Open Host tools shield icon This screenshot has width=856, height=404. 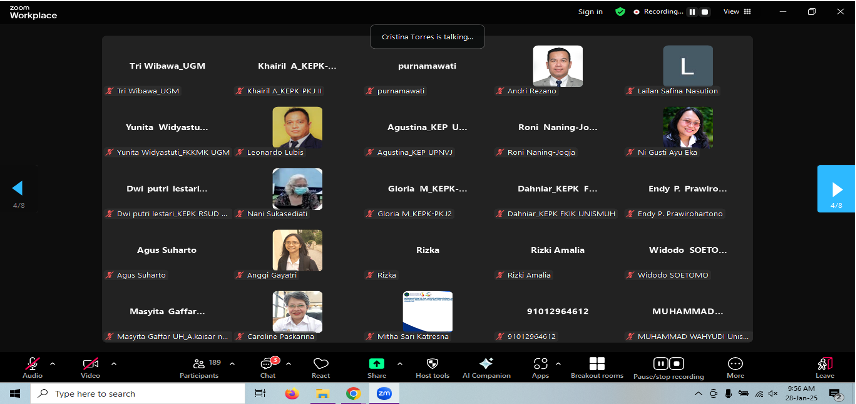pos(432,366)
